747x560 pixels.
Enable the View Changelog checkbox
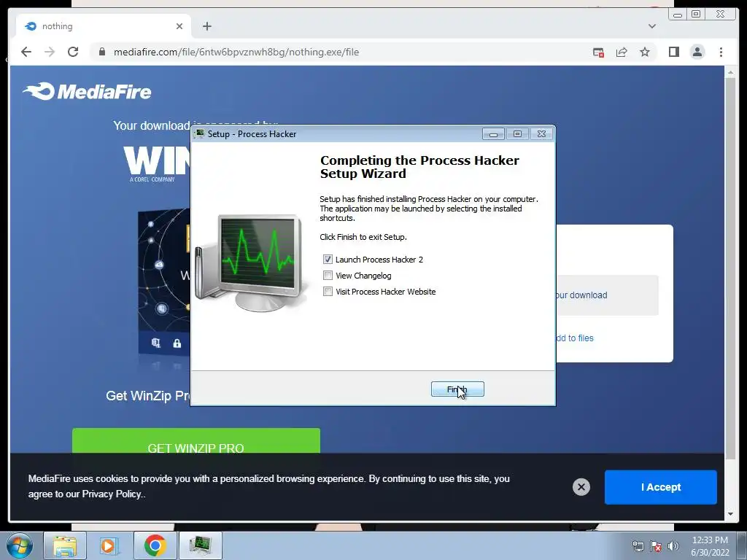point(328,276)
